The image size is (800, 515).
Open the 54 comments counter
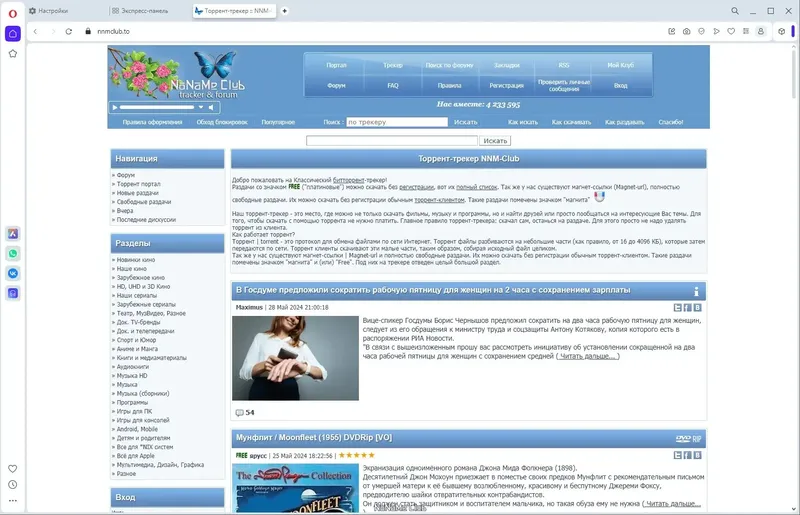pyautogui.click(x=245, y=412)
